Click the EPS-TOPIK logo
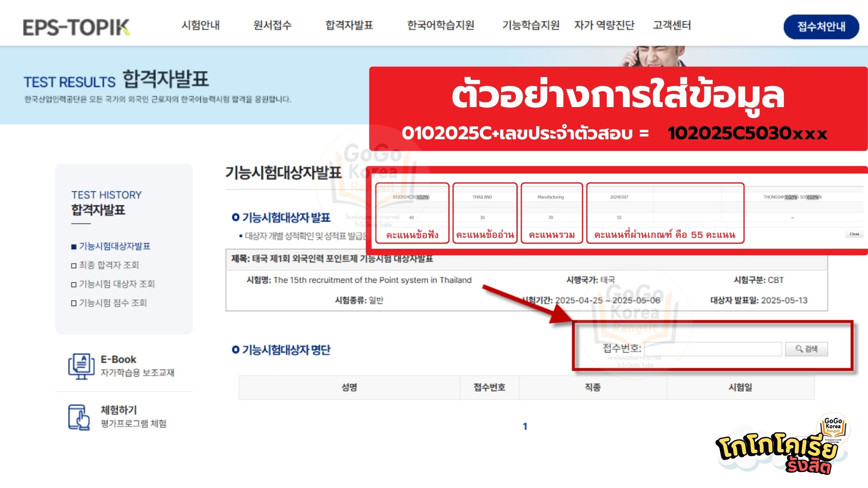 77,27
